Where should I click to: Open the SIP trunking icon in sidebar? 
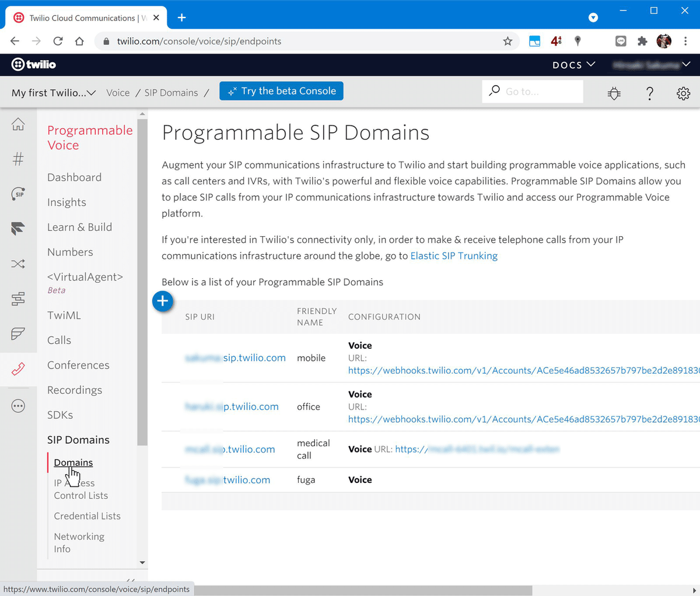click(18, 194)
